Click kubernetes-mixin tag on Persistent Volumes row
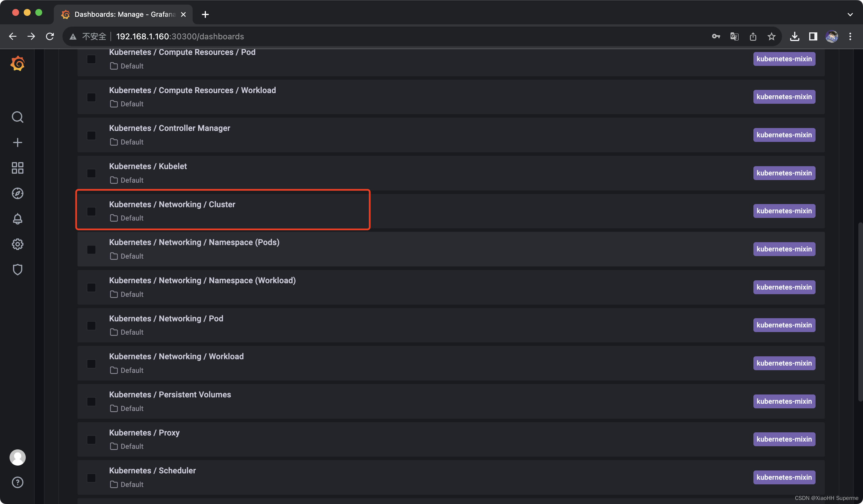Viewport: 863px width, 504px height. [x=784, y=401]
